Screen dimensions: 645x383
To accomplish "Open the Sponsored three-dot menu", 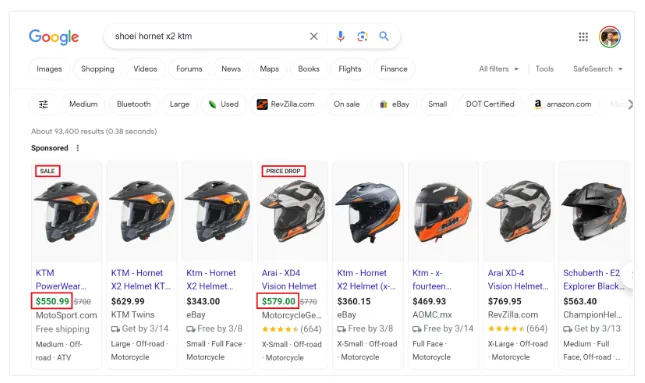I will [77, 148].
